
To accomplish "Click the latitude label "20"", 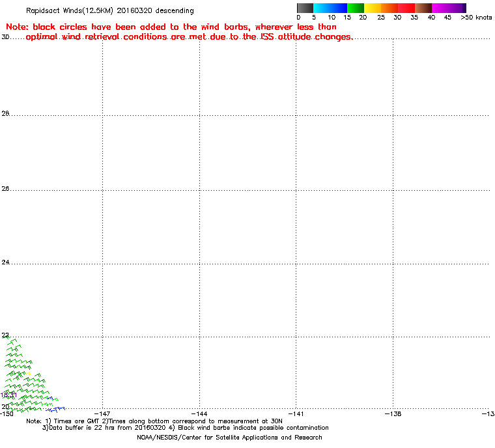I will (x=5, y=406).
